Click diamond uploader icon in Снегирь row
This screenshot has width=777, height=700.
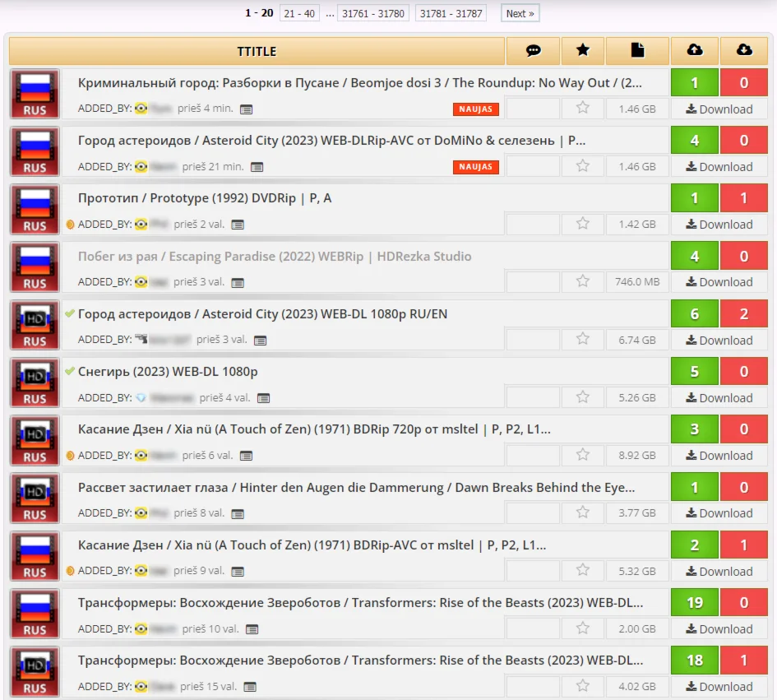141,397
